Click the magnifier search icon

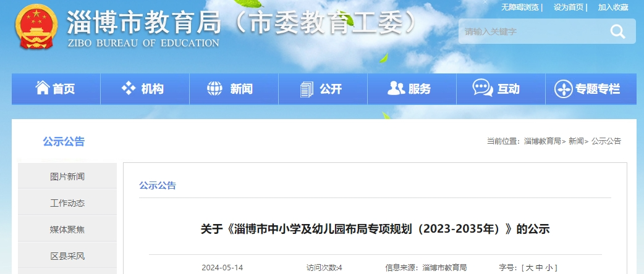point(617,31)
